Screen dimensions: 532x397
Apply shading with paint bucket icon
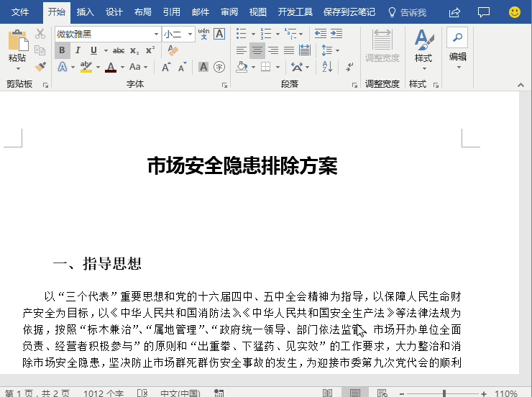tap(242, 67)
